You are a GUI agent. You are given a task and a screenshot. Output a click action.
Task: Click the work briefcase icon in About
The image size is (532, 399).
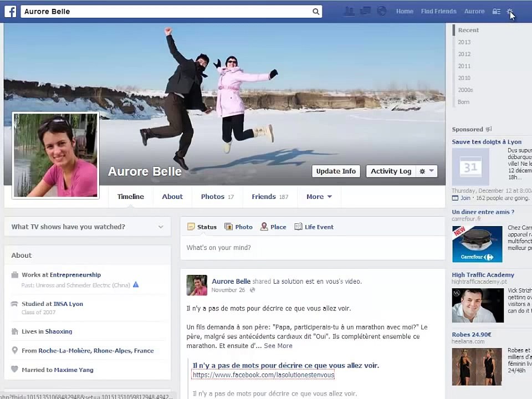[14, 275]
